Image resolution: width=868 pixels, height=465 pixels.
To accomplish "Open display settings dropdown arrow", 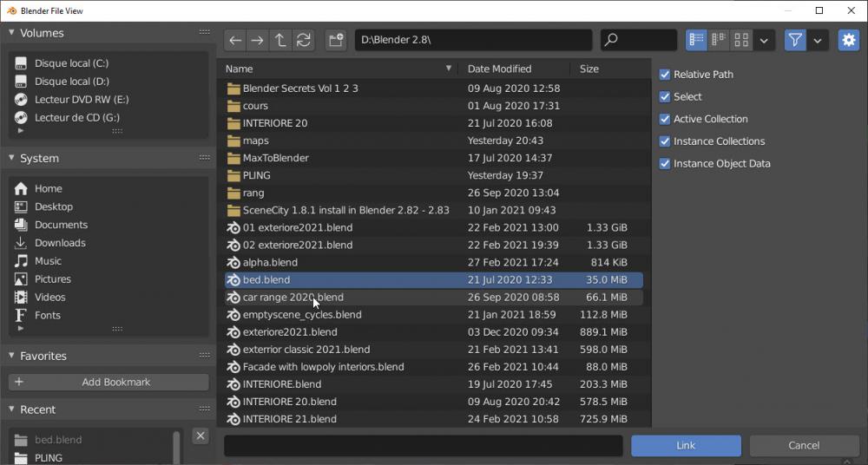I will (x=764, y=41).
